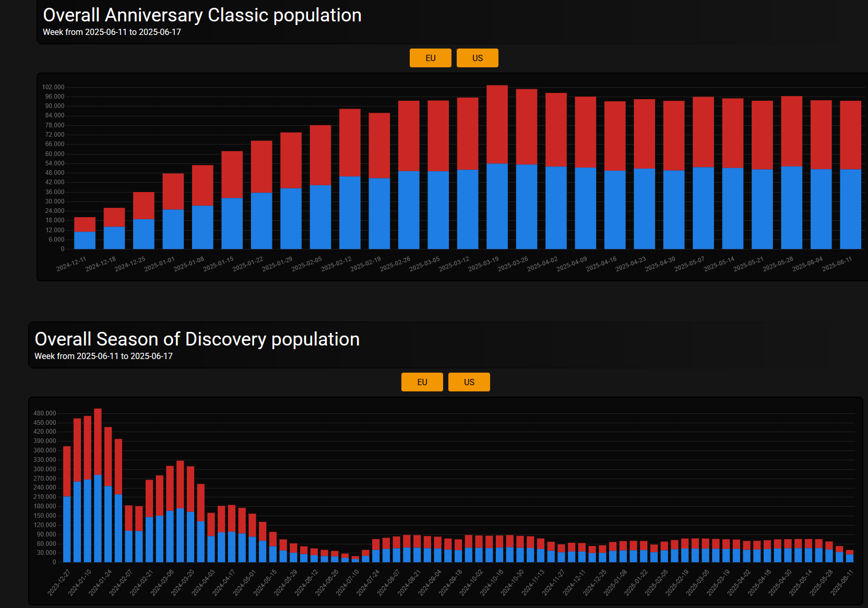Click red segment of 2024-03-20 Season of Discovery bar

[191, 489]
